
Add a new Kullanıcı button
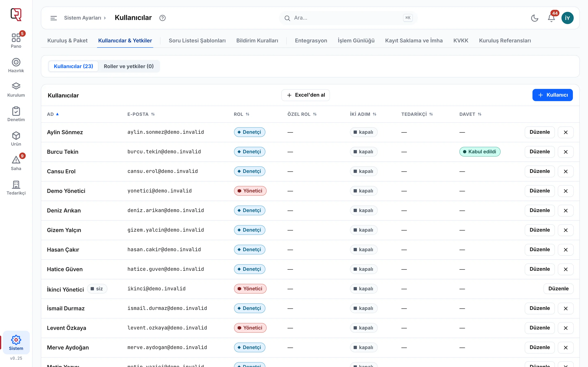click(552, 95)
